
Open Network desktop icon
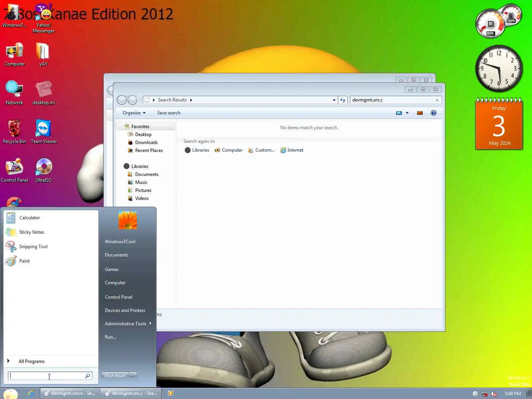click(x=14, y=93)
